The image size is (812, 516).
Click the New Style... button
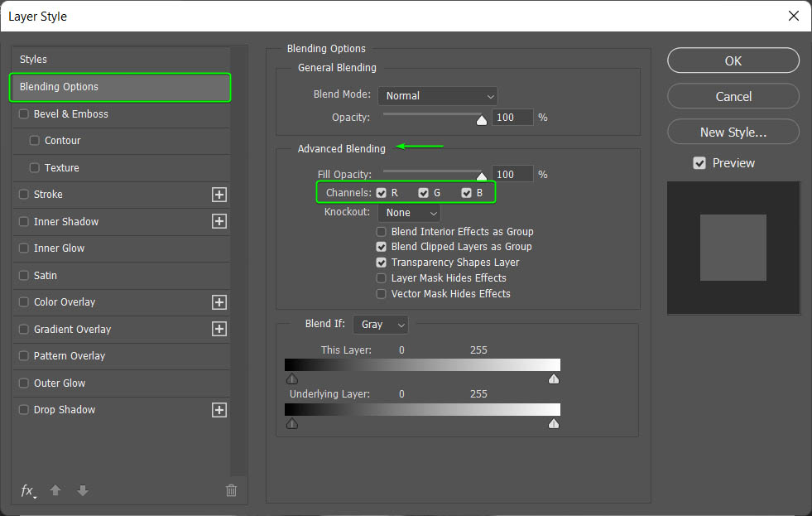[733, 132]
